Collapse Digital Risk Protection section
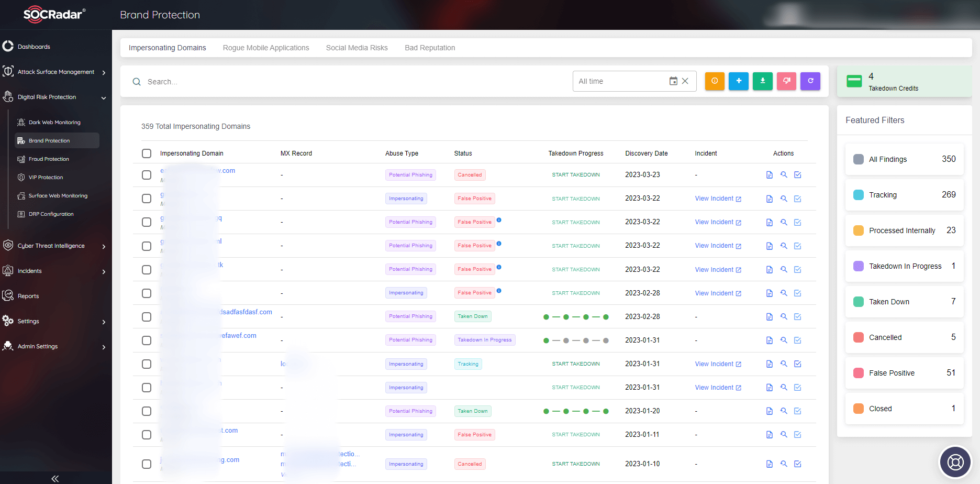The width and height of the screenshot is (980, 484). [104, 97]
